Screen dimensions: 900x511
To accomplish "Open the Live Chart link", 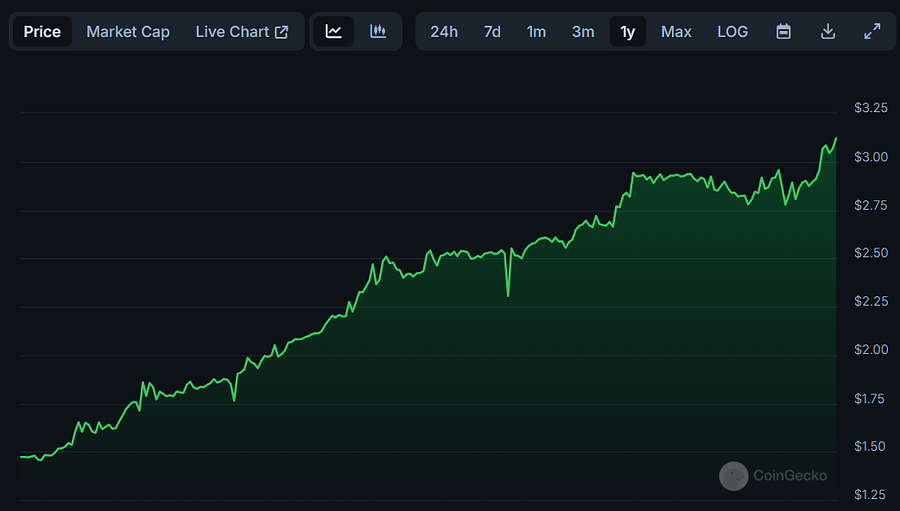I will (x=242, y=32).
